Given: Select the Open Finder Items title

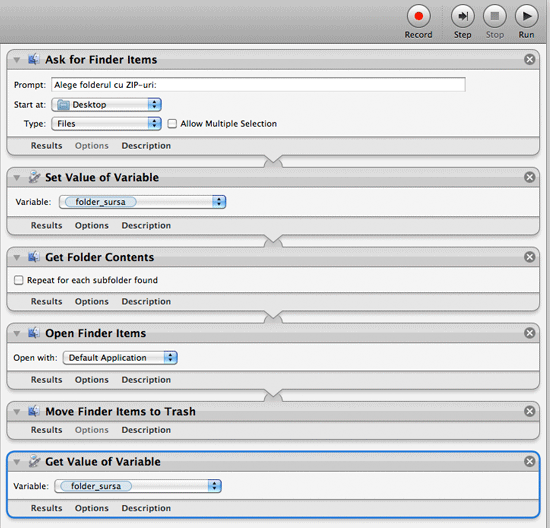Looking at the screenshot, I should tap(95, 333).
